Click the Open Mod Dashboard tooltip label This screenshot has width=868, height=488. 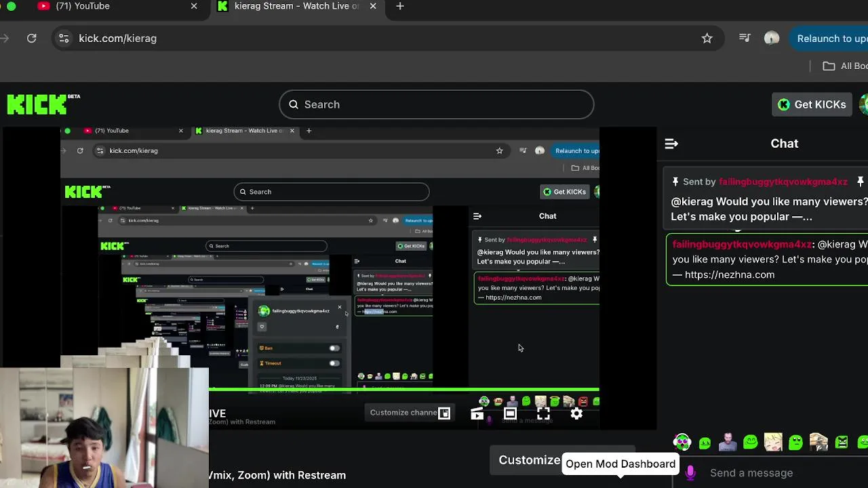tap(620, 464)
